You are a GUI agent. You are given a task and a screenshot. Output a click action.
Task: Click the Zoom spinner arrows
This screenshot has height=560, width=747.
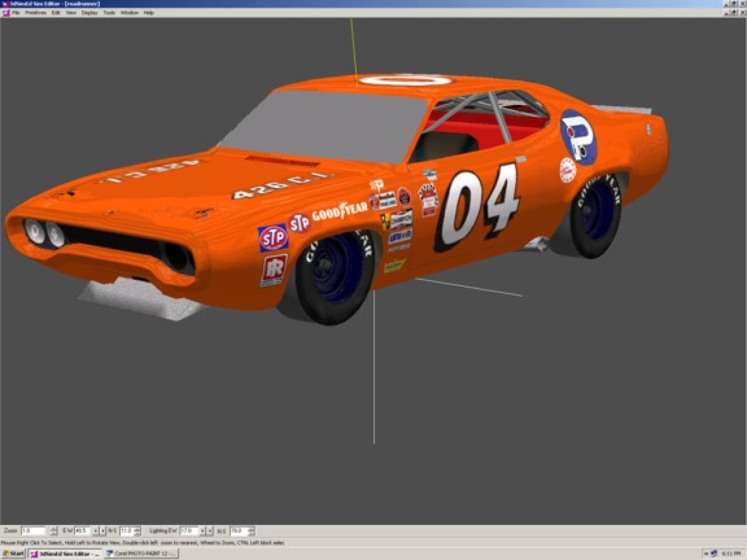pyautogui.click(x=54, y=531)
